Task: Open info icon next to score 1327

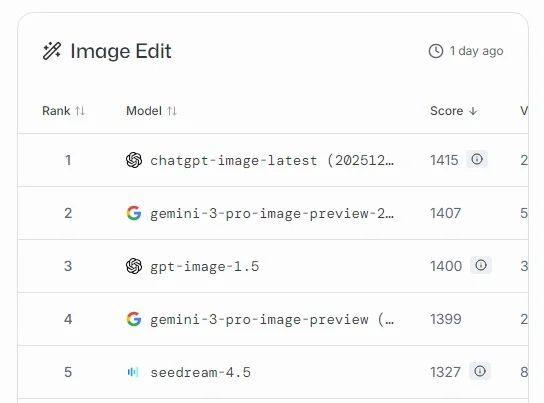Action: coord(480,371)
